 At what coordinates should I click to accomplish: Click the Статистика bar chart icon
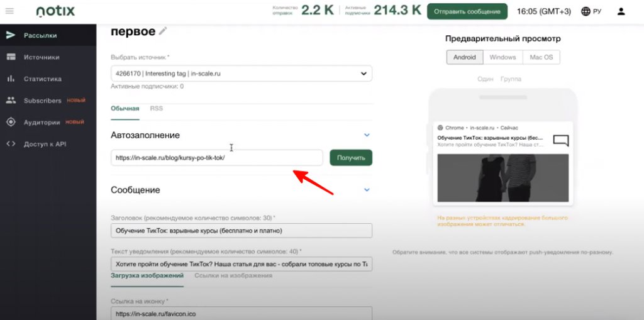click(11, 79)
